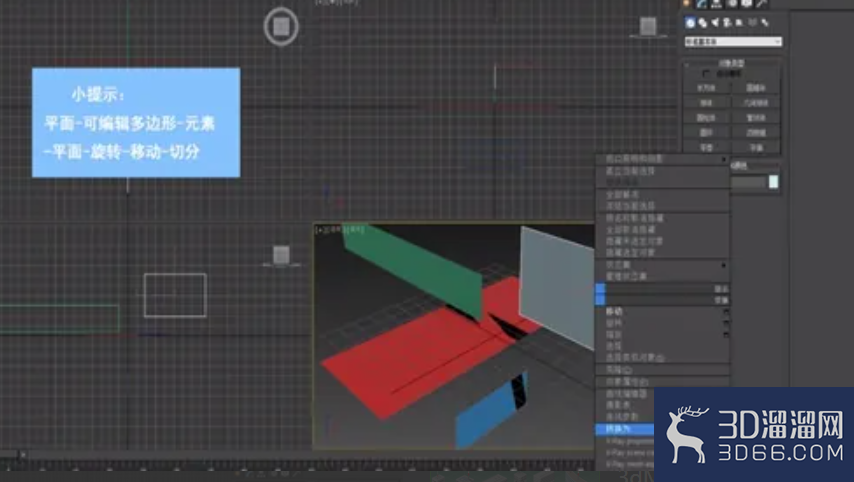Viewport: 854px width, 482px height.
Task: Open the Hierarchy tab in command panel
Action: click(716, 3)
